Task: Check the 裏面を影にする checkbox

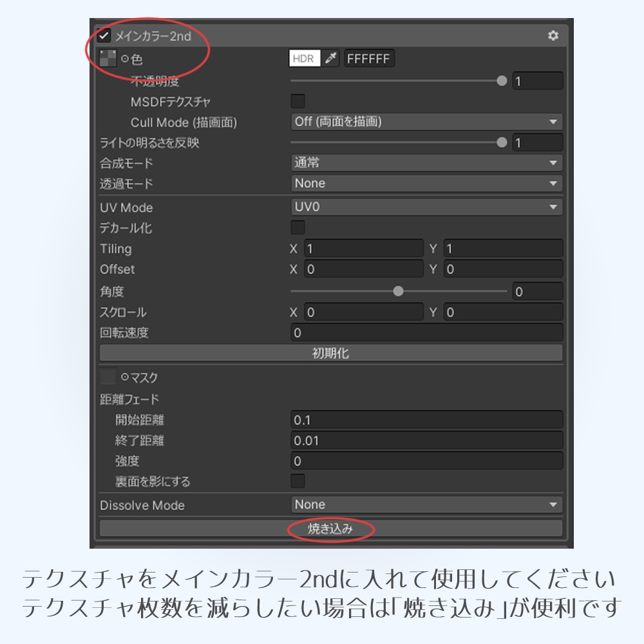Action: pos(297,481)
